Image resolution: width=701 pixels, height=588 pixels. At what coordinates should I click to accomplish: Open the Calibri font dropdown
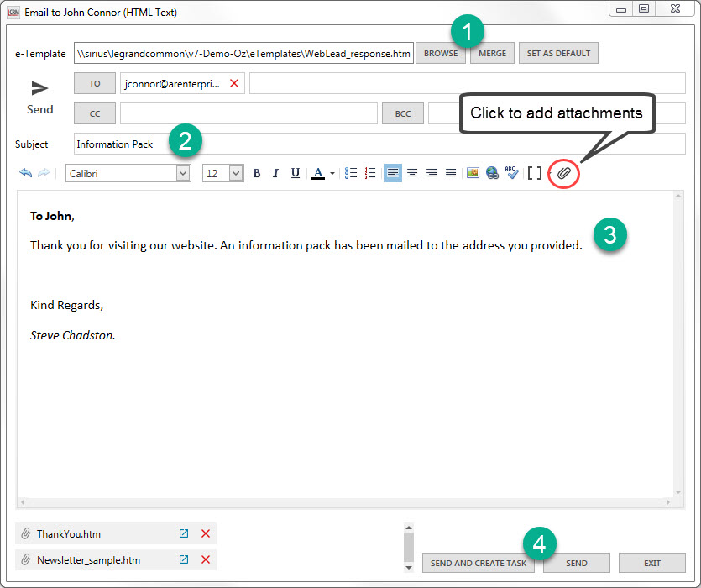183,173
